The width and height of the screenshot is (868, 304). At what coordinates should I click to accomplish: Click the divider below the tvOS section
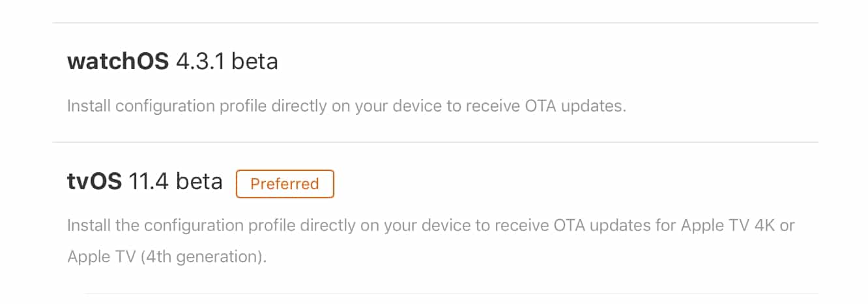[450, 294]
